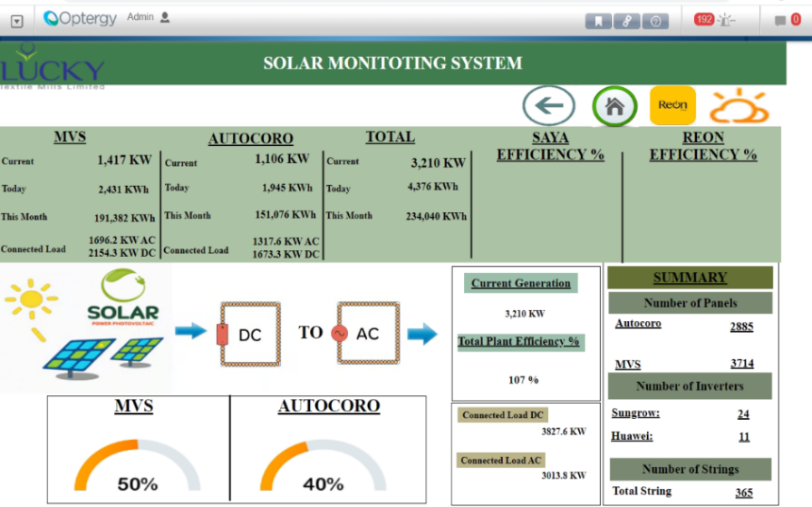The height and width of the screenshot is (507, 812).
Task: Open the weather sun-cloud icon
Action: tap(739, 106)
